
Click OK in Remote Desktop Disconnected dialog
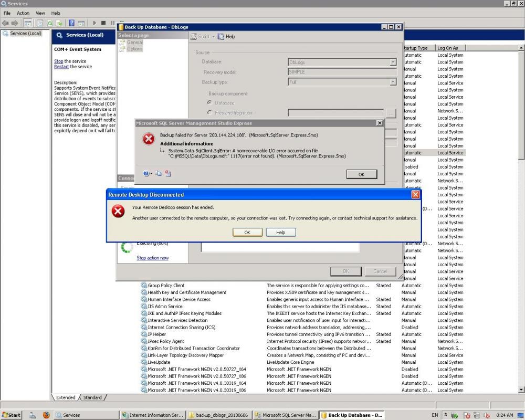pyautogui.click(x=247, y=233)
